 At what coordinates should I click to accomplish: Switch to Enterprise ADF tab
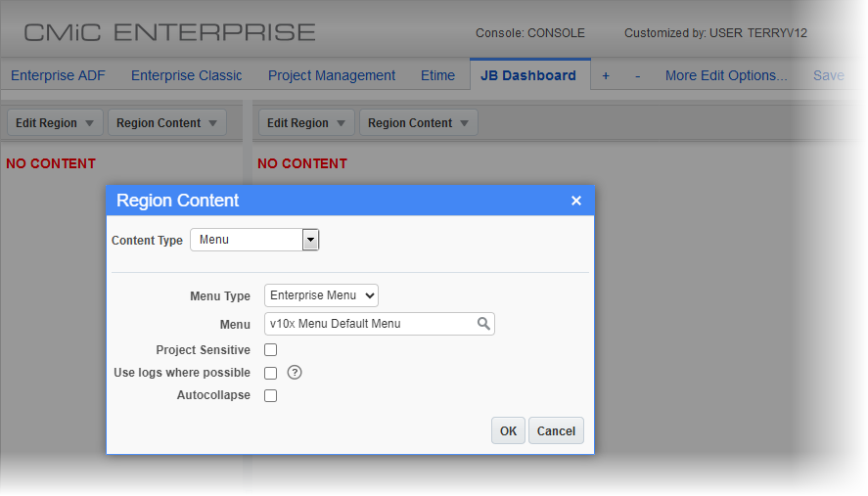pyautogui.click(x=58, y=75)
